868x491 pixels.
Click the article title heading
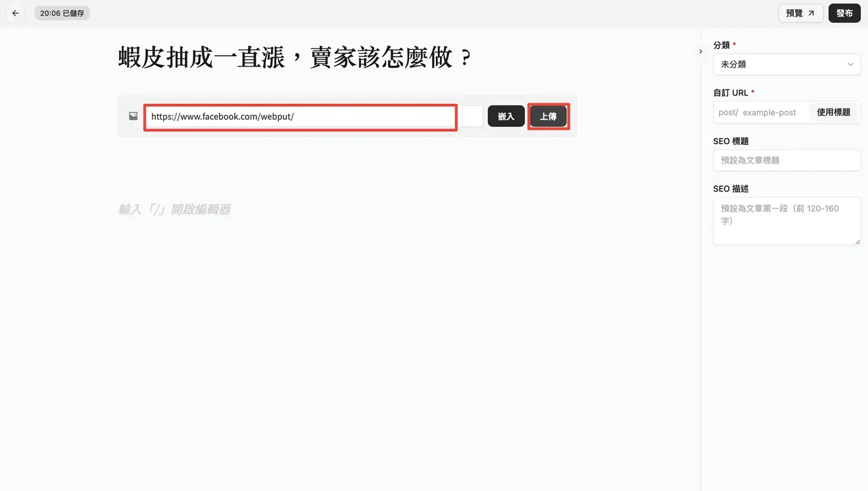click(x=295, y=58)
